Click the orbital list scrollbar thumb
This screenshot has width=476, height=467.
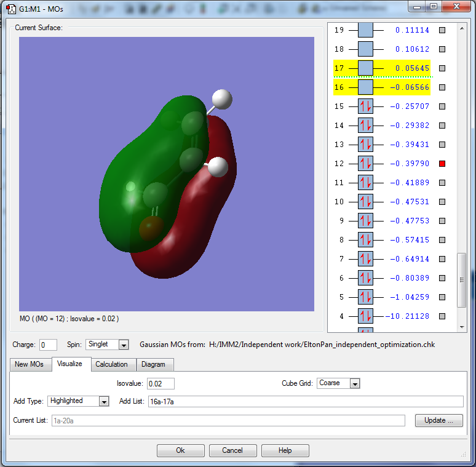462,280
